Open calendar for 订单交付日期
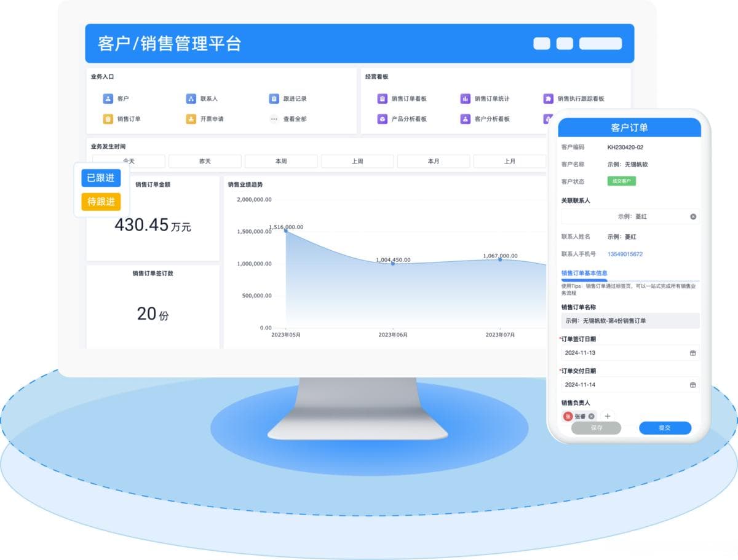Image resolution: width=738 pixels, height=560 pixels. pyautogui.click(x=692, y=385)
